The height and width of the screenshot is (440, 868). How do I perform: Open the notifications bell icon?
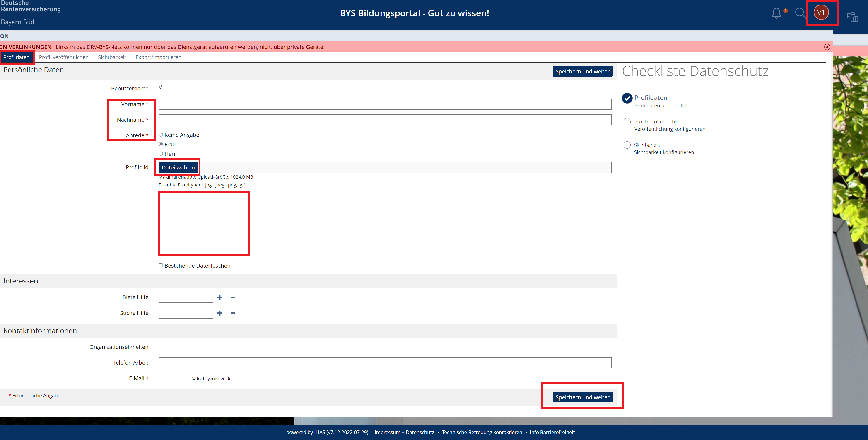776,13
